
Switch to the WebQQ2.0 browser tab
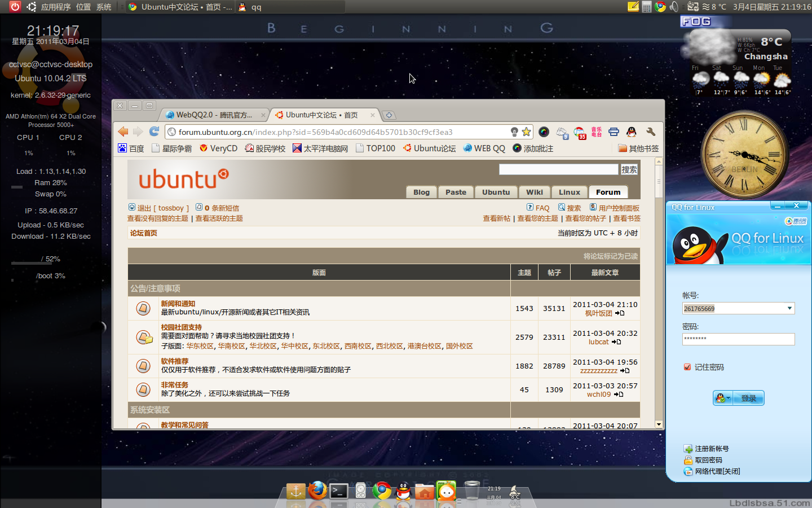[x=214, y=115]
